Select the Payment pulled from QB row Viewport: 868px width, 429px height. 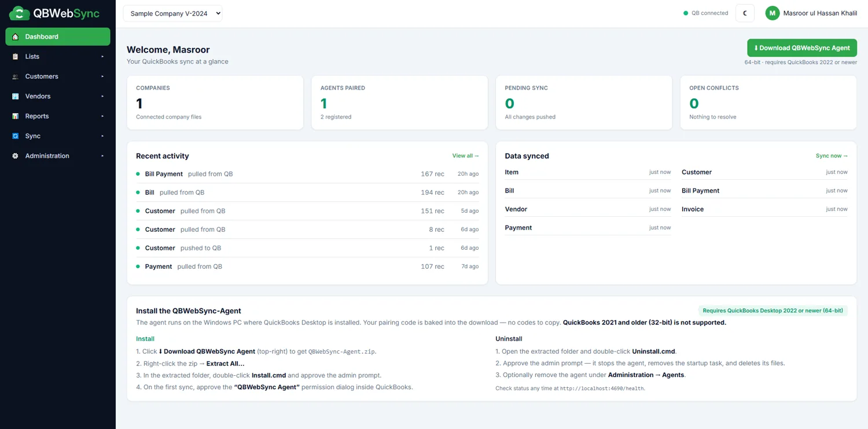(307, 267)
